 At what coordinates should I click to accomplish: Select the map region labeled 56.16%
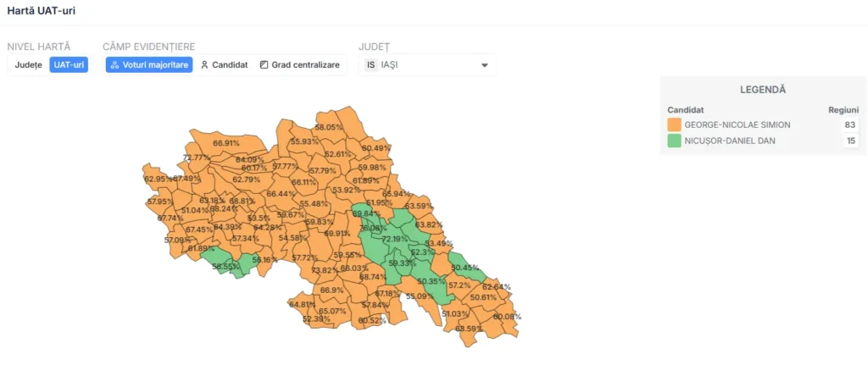click(x=264, y=260)
